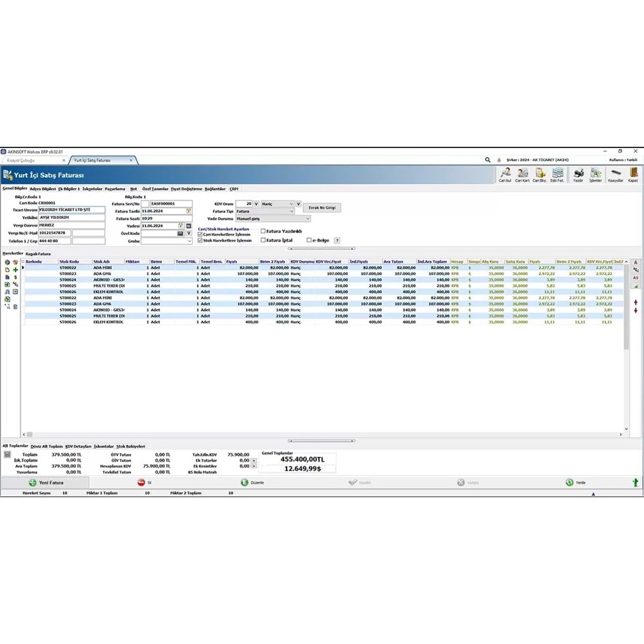Click the V button next to KDV Oranı 20

pyautogui.click(x=256, y=204)
